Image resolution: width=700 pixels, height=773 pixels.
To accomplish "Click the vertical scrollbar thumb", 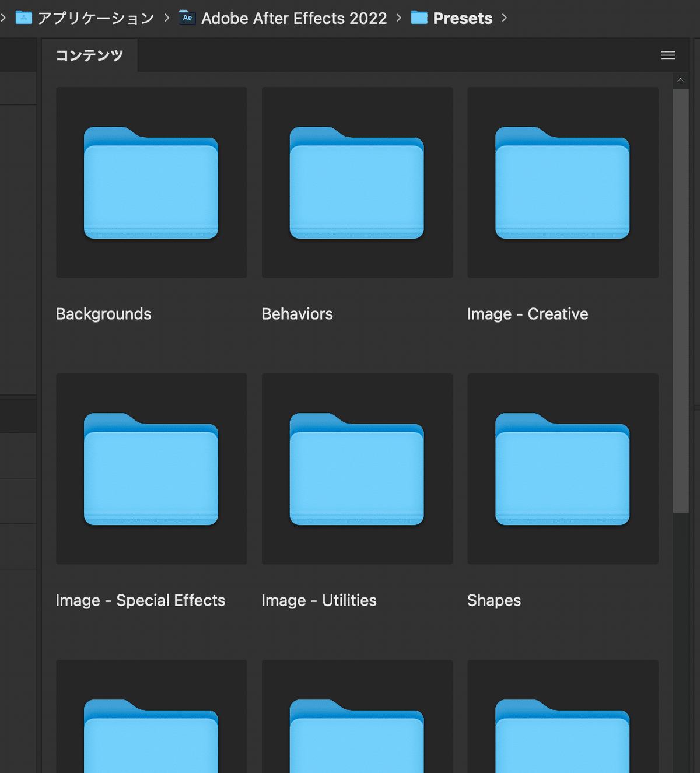I will pos(680,300).
